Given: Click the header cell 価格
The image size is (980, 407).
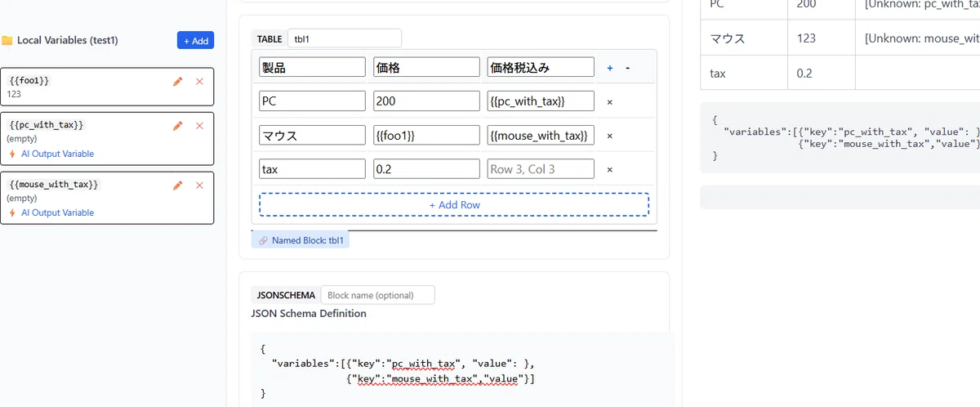Looking at the screenshot, I should coord(426,67).
